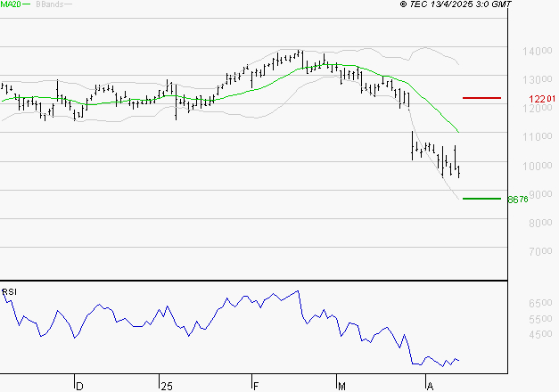Click the 7000 price axis label
Screen dimensions: 559x392
[540, 251]
